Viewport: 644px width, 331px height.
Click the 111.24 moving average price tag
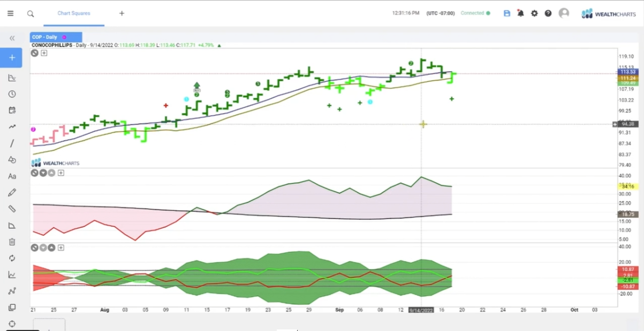point(627,78)
